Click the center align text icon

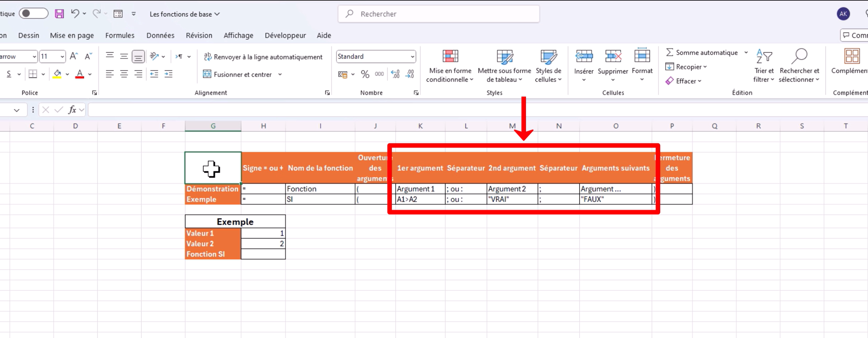124,74
